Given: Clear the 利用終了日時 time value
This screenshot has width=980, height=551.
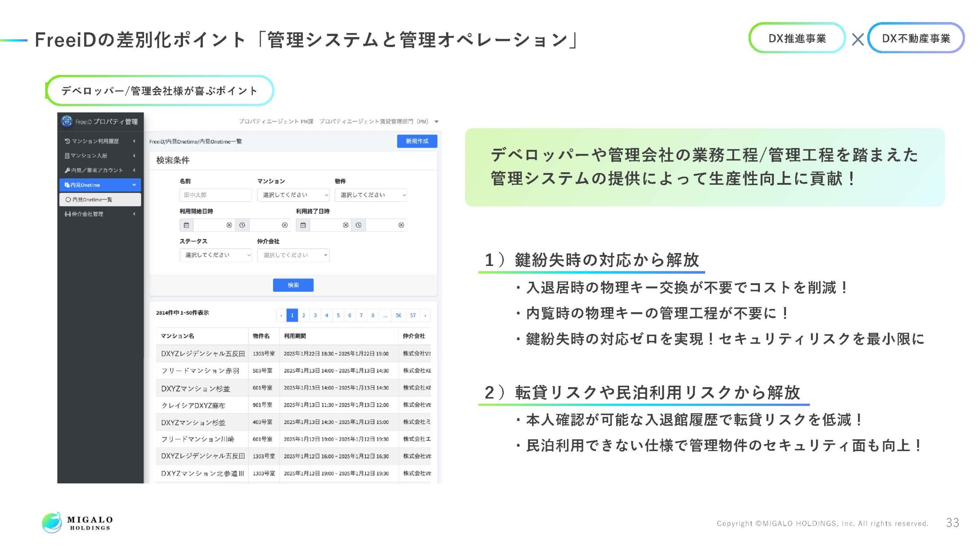Looking at the screenshot, I should [401, 225].
